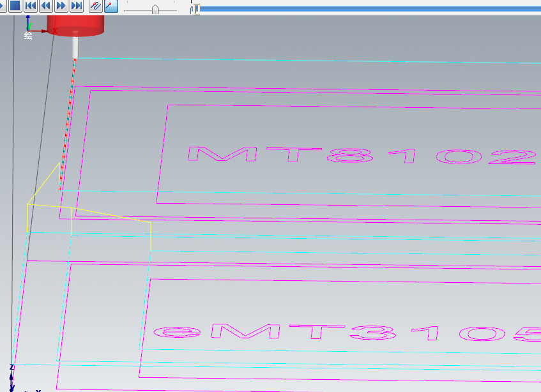
Task: Click the eMT3105 engraved text outline
Action: pos(347,333)
